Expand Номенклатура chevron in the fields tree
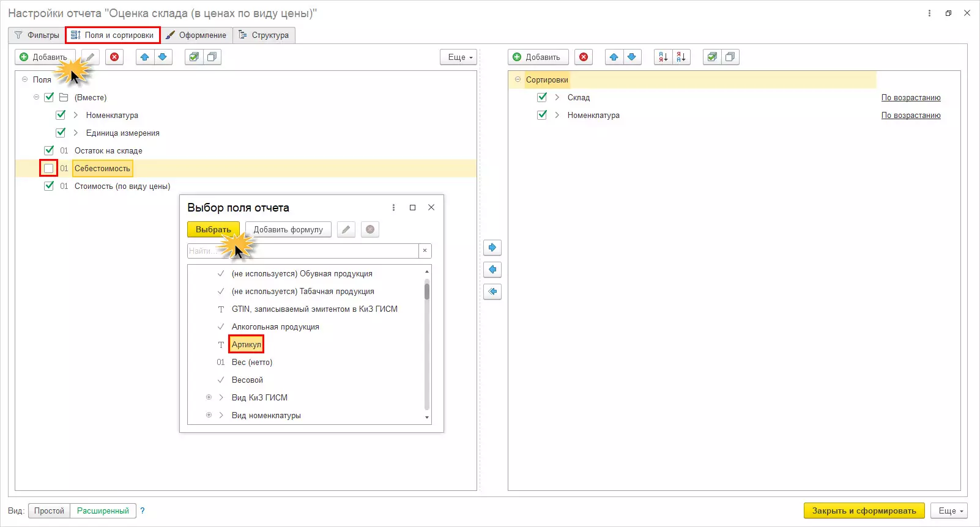The image size is (980, 527). coord(76,115)
